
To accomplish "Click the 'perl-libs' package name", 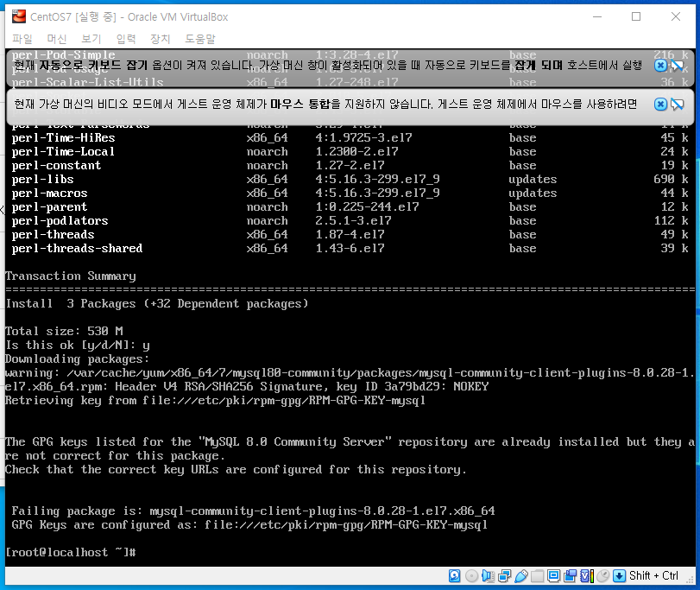I will click(42, 179).
